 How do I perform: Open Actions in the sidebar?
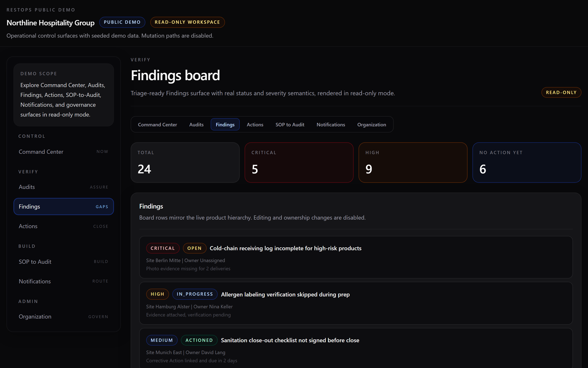coord(64,226)
